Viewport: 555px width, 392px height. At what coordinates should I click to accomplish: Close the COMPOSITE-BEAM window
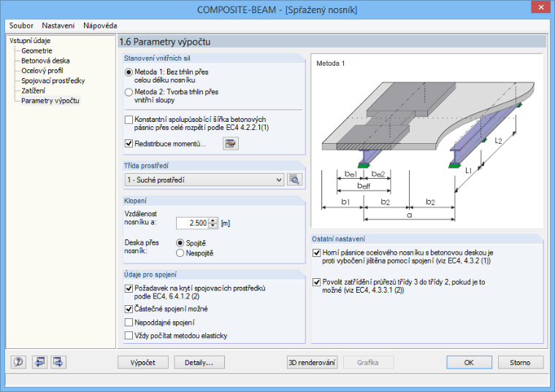pos(541,7)
